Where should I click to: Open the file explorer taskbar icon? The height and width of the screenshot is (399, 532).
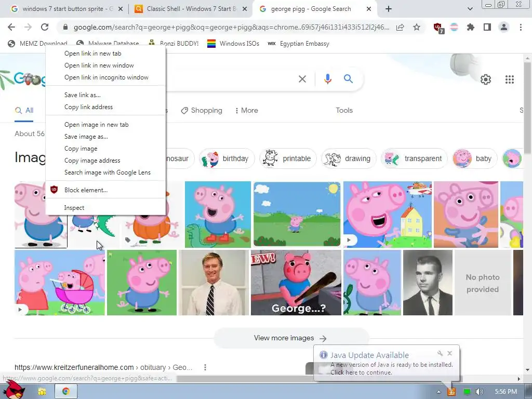[x=42, y=392]
